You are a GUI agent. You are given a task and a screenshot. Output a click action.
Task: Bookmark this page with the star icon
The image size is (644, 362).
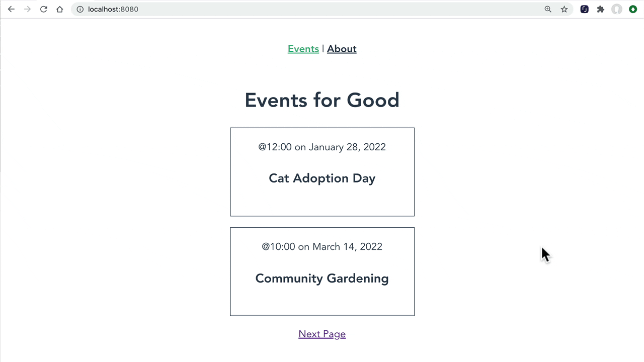[565, 9]
